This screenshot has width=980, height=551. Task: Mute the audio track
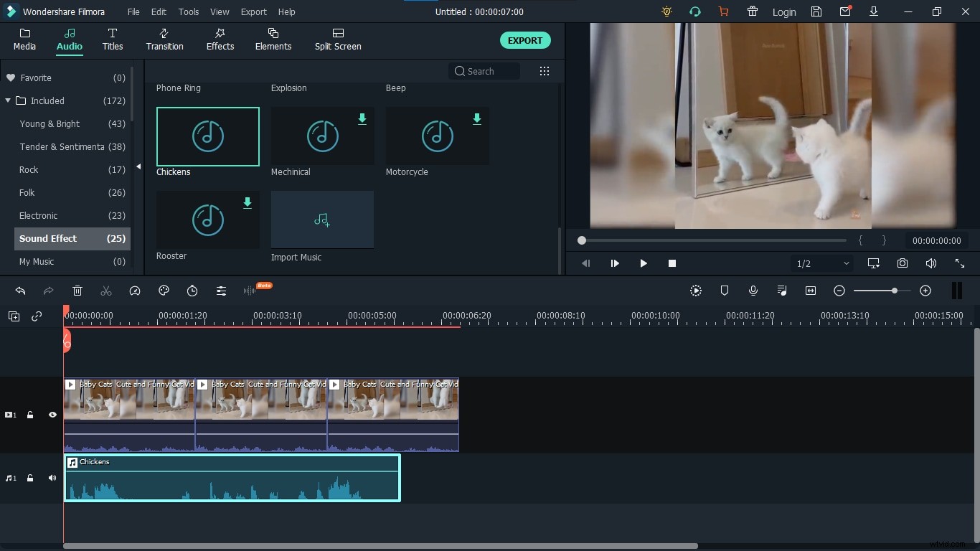[x=52, y=478]
